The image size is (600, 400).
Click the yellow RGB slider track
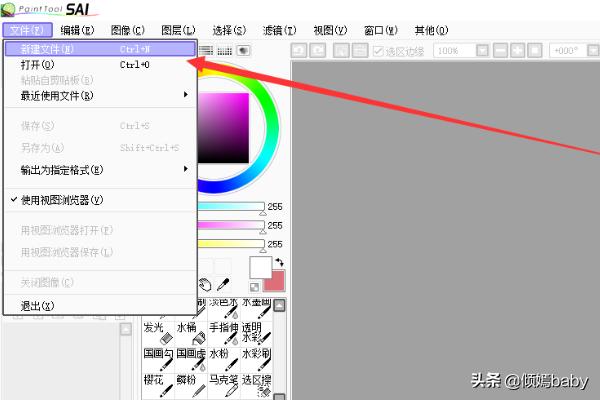(x=231, y=244)
